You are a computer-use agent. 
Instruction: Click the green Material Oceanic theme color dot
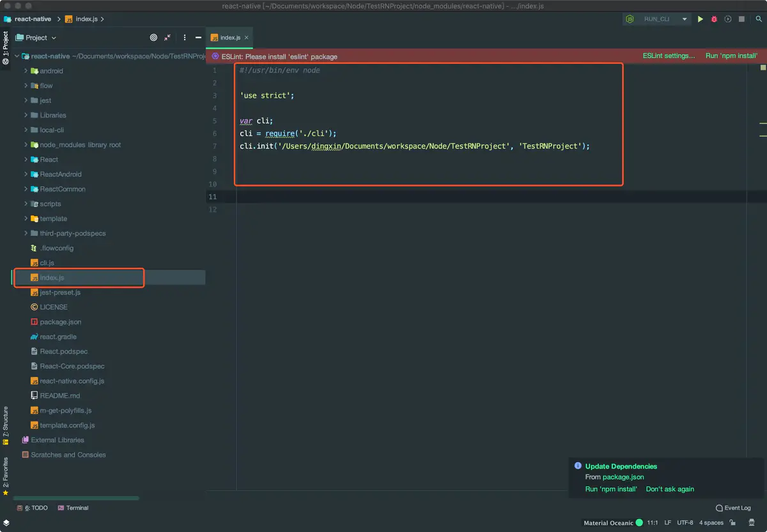click(x=639, y=522)
